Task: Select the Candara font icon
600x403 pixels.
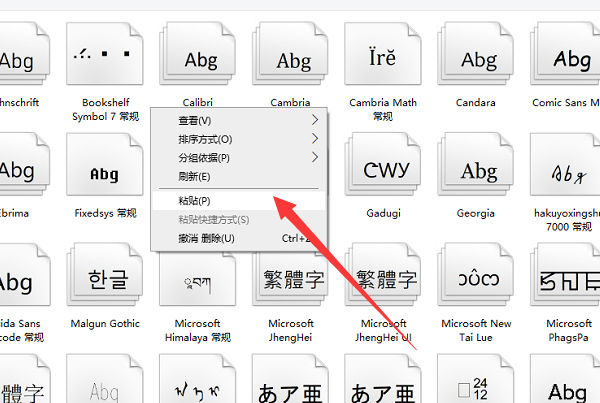Action: click(476, 54)
